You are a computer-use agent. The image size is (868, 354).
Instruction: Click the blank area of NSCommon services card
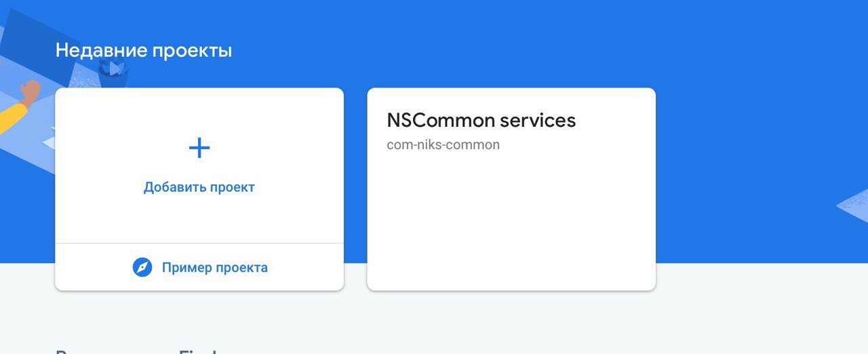point(511,224)
